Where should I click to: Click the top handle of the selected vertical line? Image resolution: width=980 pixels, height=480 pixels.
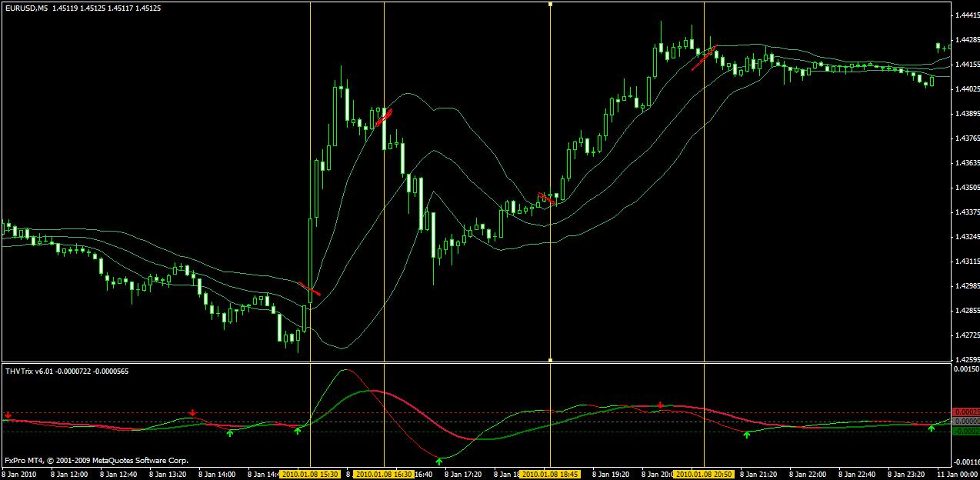point(550,5)
